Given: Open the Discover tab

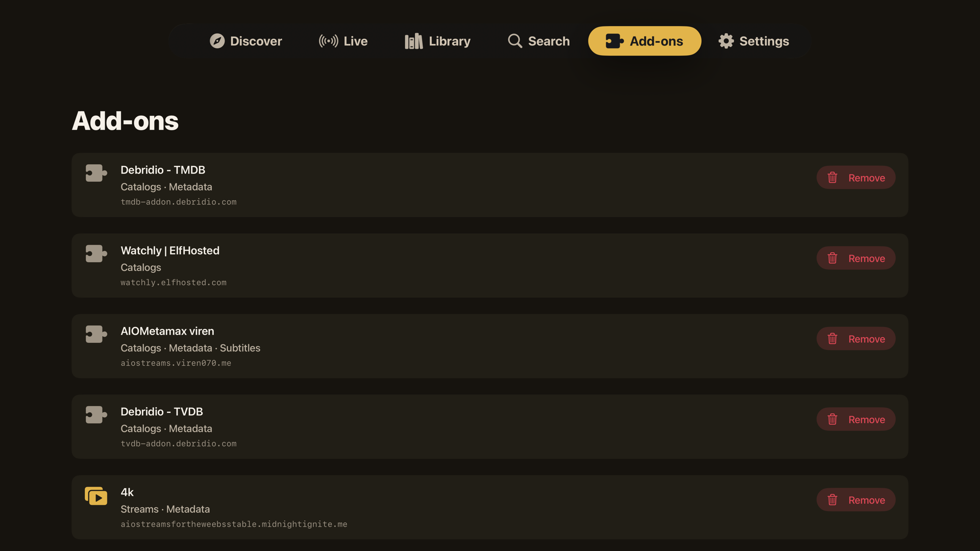Looking at the screenshot, I should coord(246,41).
